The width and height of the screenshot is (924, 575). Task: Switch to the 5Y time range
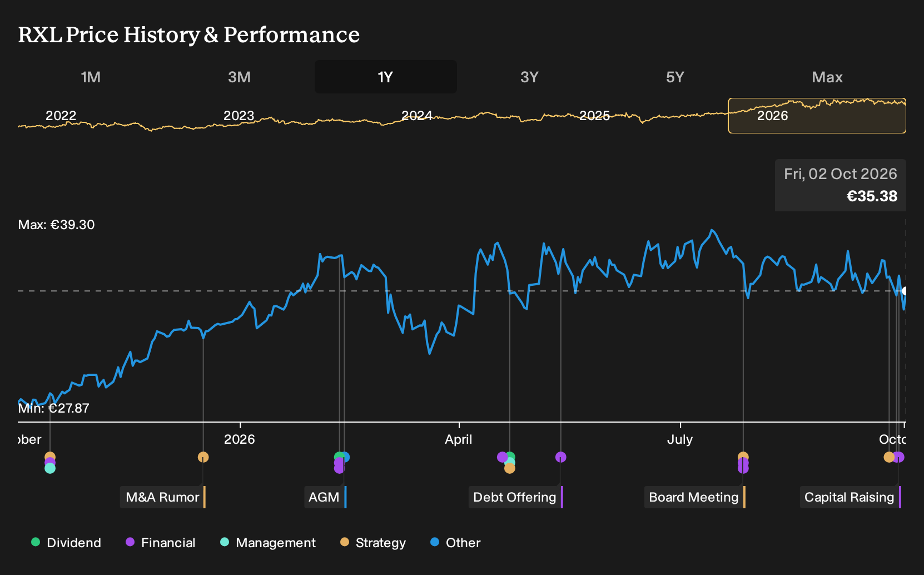tap(675, 77)
